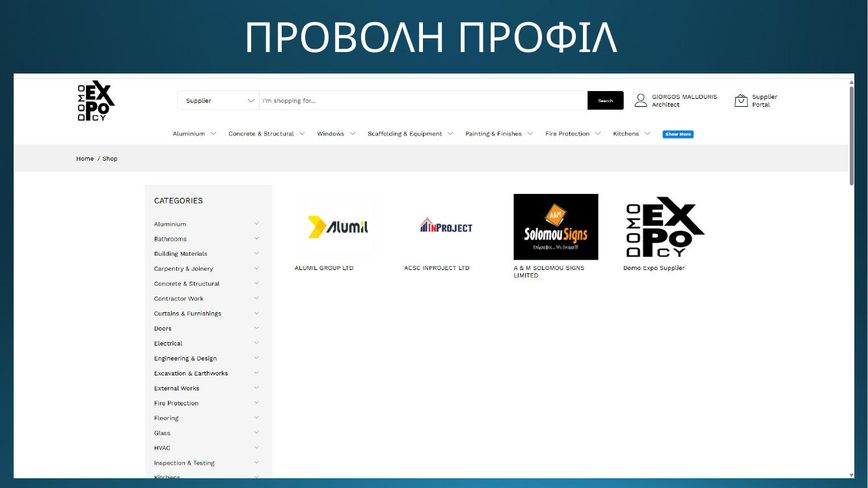Expand the Carpentry & Joinery category chevron
Viewport: 868px width, 488px height.
pyautogui.click(x=256, y=268)
